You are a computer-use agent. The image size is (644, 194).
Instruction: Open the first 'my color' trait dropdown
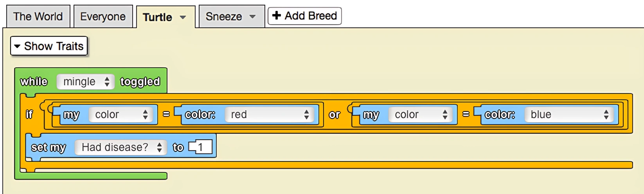(x=121, y=115)
